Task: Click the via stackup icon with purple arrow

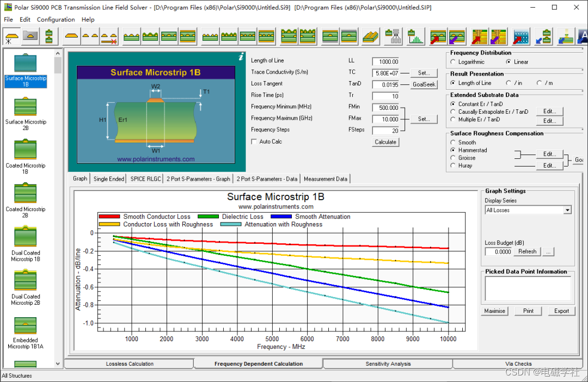Action: (498, 37)
